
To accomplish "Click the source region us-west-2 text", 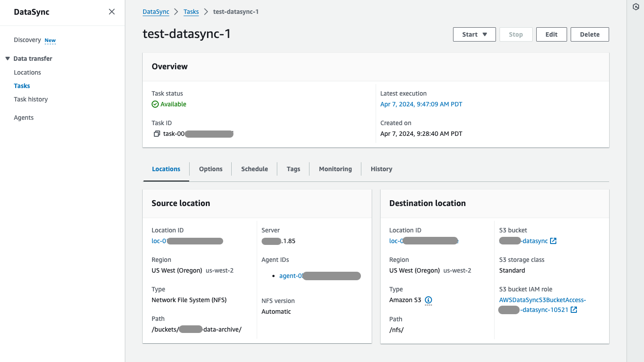I will pyautogui.click(x=220, y=270).
